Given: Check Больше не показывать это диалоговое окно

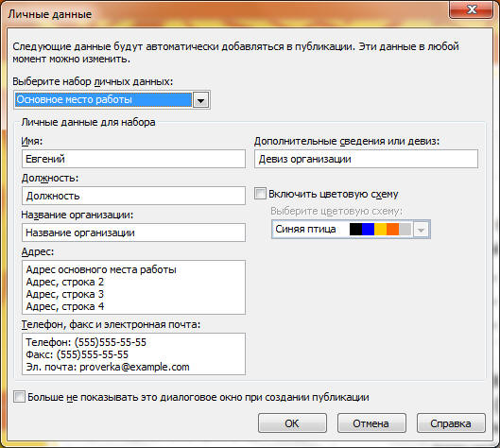Looking at the screenshot, I should pos(19,397).
